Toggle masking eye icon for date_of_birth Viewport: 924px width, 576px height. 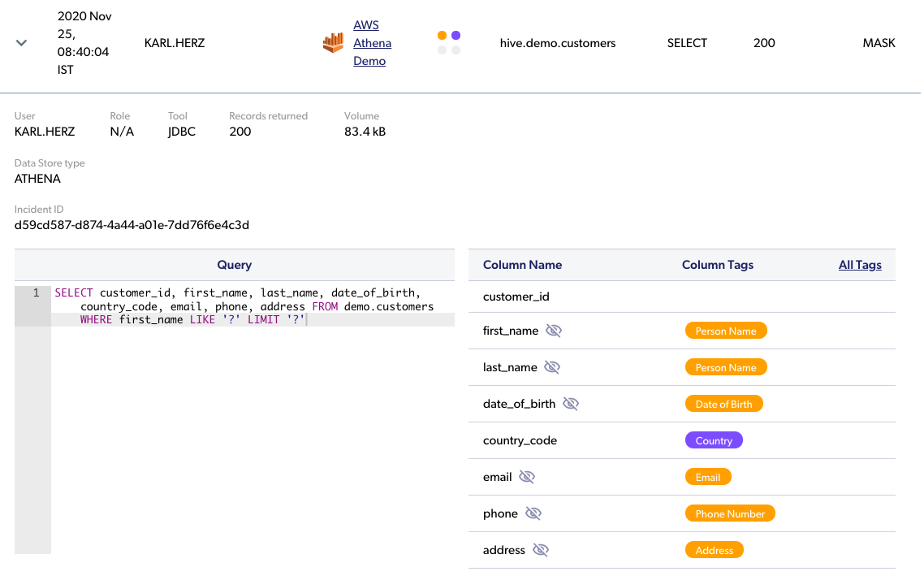pyautogui.click(x=571, y=404)
